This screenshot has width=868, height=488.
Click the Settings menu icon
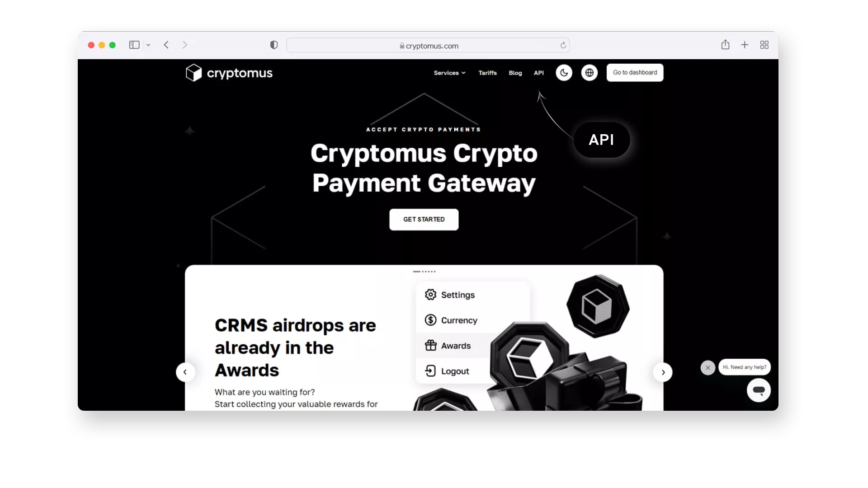click(430, 295)
